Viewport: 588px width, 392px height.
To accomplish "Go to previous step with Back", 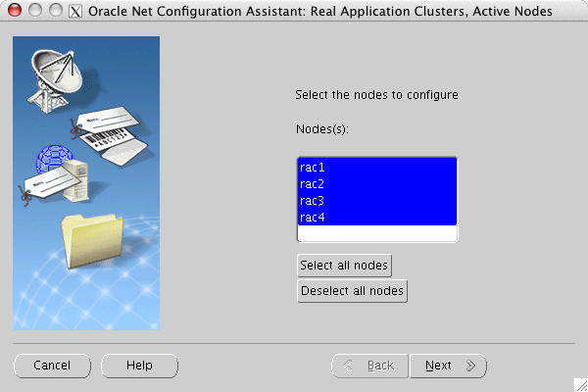I will (x=369, y=366).
